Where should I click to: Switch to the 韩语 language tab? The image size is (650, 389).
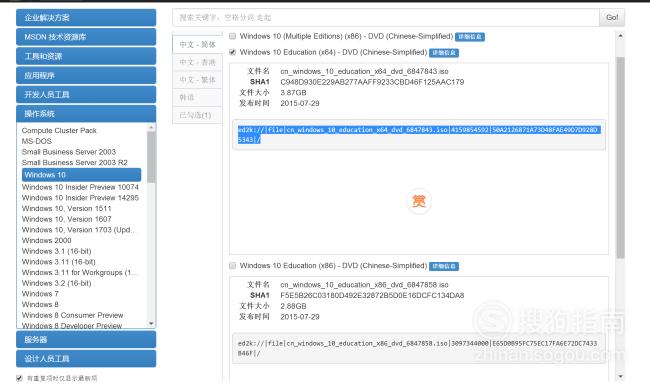(x=197, y=97)
